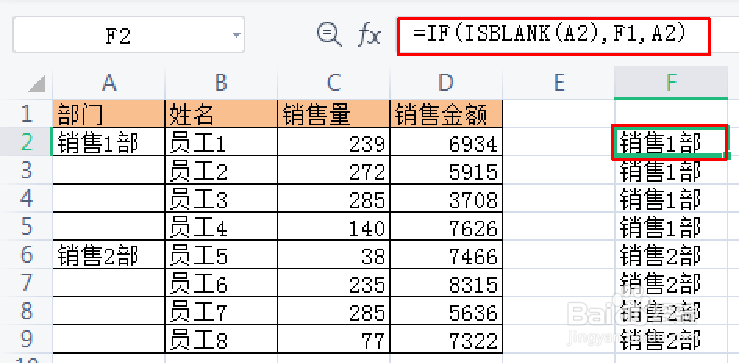The width and height of the screenshot is (740, 363).
Task: Select column D header
Action: coord(446,83)
